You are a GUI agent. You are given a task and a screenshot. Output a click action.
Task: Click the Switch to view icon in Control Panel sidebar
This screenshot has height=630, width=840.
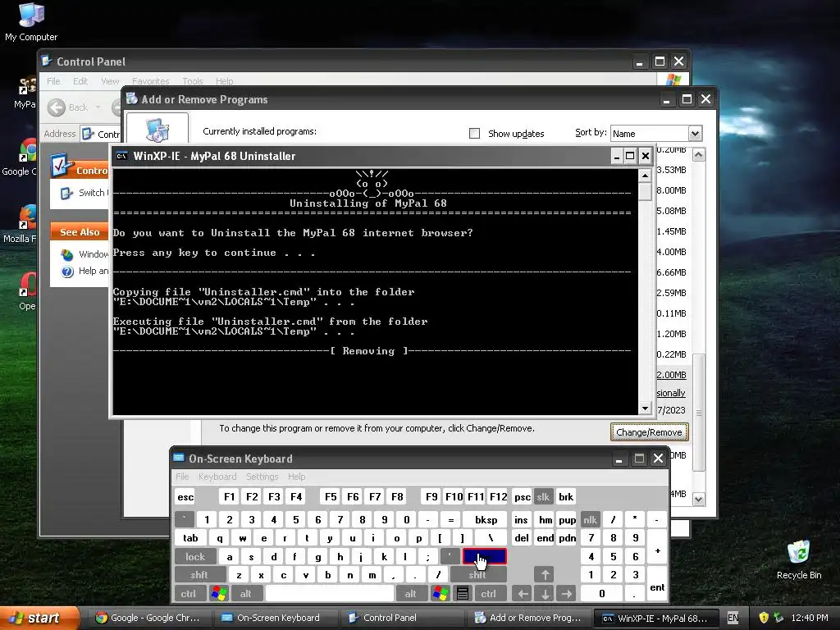coord(67,193)
